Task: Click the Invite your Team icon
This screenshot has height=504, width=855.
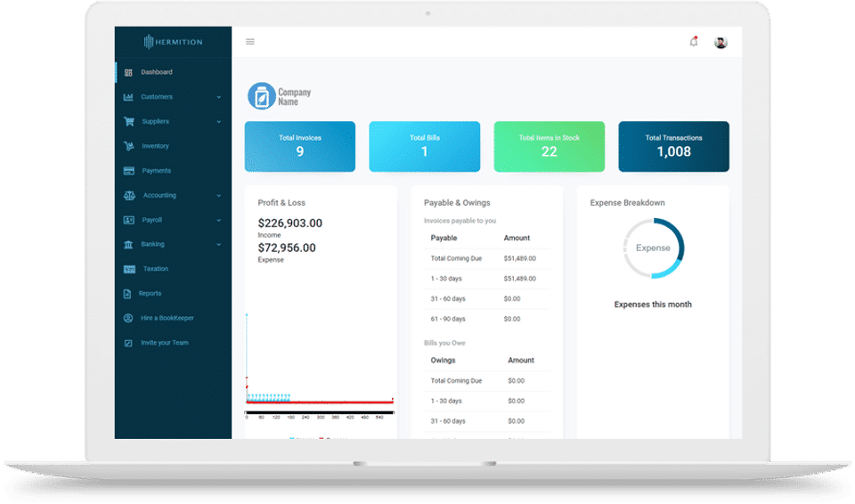Action: (128, 343)
